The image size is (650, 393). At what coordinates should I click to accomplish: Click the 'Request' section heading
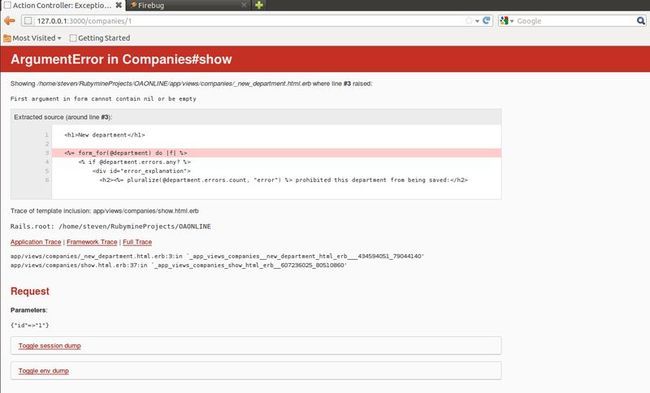(30, 291)
